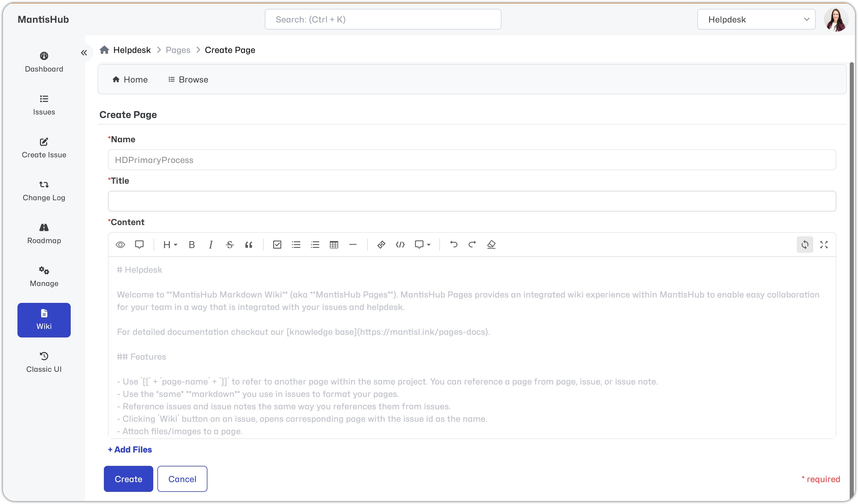The width and height of the screenshot is (858, 504).
Task: Toggle the editor preview eye icon
Action: click(120, 245)
